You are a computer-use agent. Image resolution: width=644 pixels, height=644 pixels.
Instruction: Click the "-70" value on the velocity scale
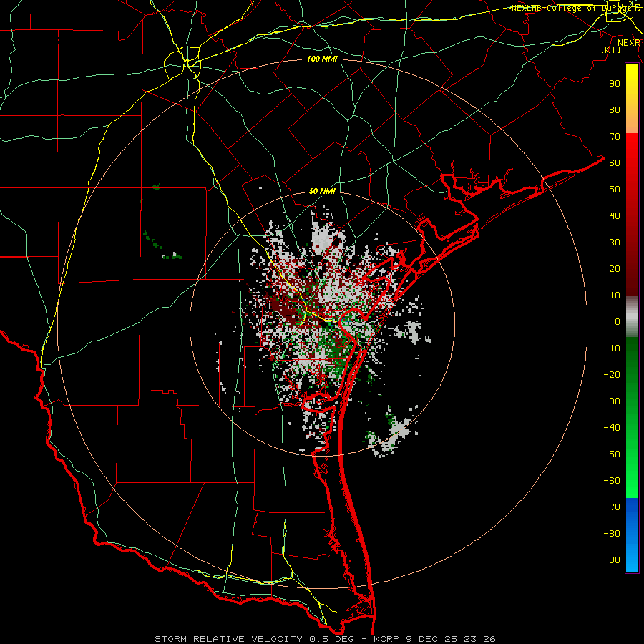pos(612,507)
